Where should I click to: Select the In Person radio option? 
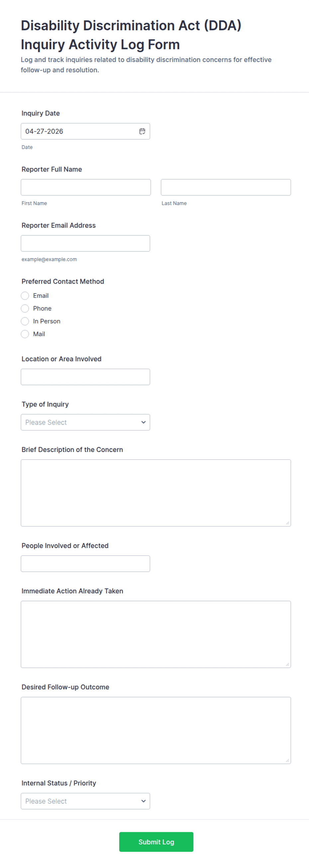pos(25,321)
